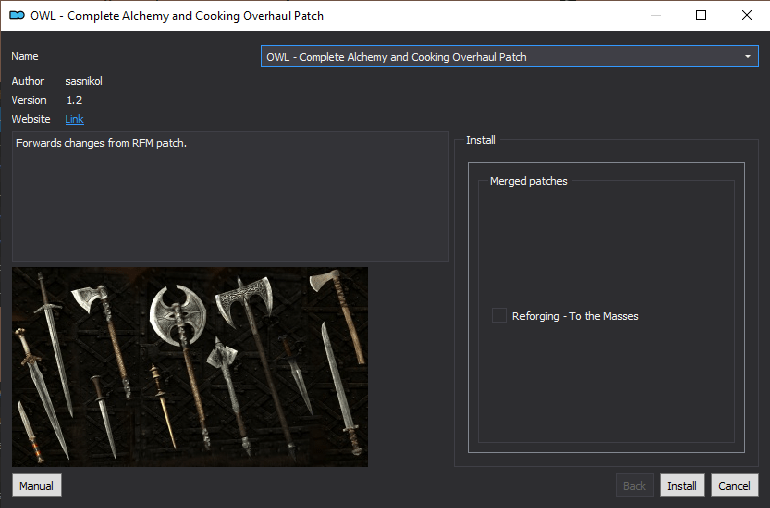Click the 'Merged patches' group label
The image size is (770, 508).
click(x=528, y=181)
